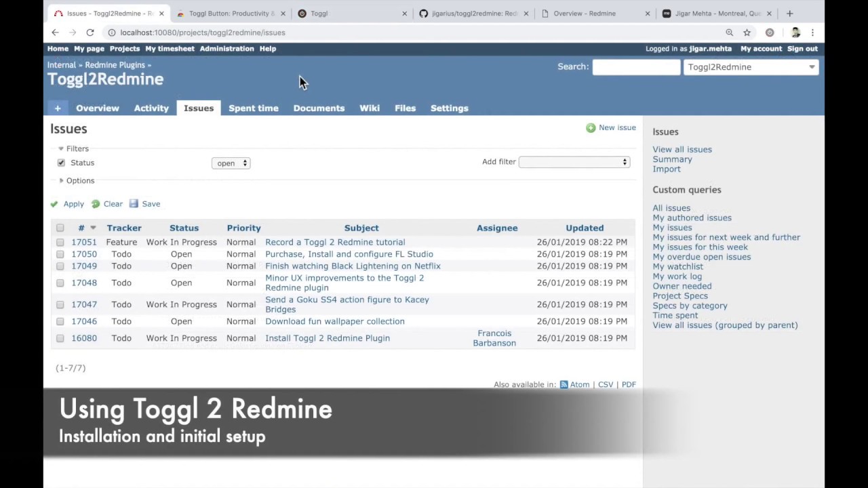Check the box for issue 17050
This screenshot has height=488, width=868.
click(x=60, y=254)
